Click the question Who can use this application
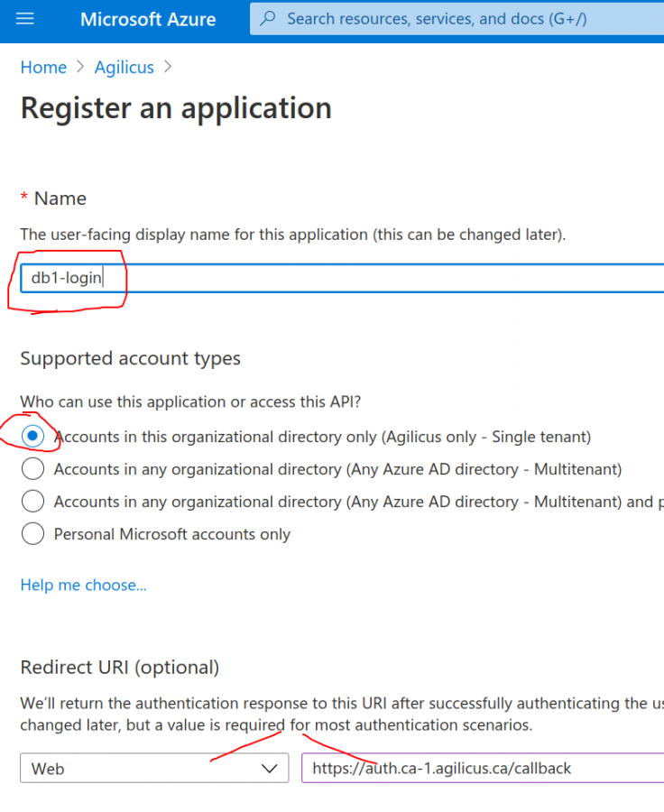Screen dimensions: 664x812 pos(190,401)
